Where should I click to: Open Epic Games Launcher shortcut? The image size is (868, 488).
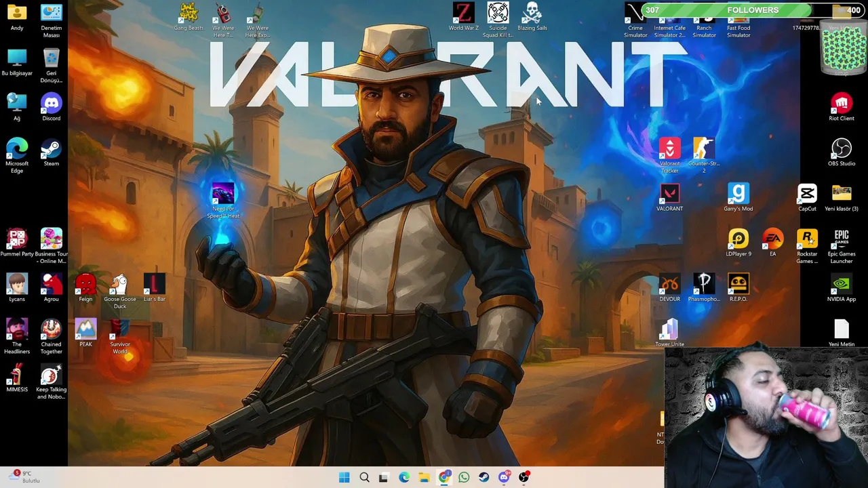pos(842,247)
